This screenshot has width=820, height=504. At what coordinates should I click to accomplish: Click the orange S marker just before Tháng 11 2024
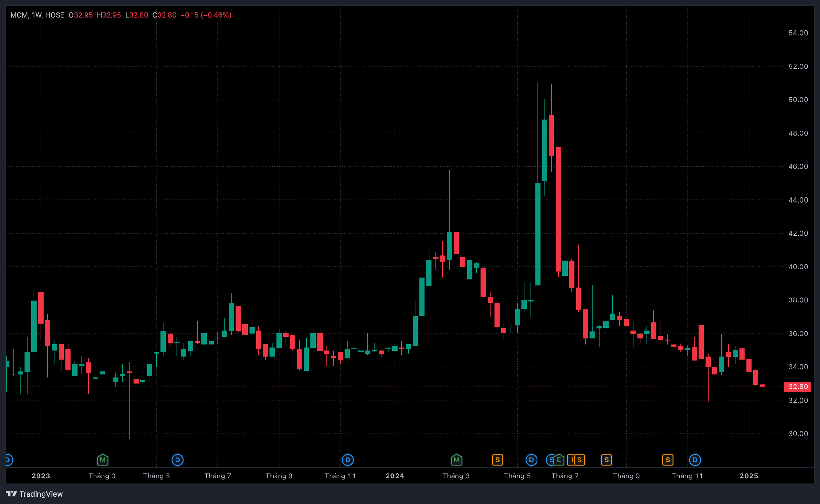pos(668,460)
